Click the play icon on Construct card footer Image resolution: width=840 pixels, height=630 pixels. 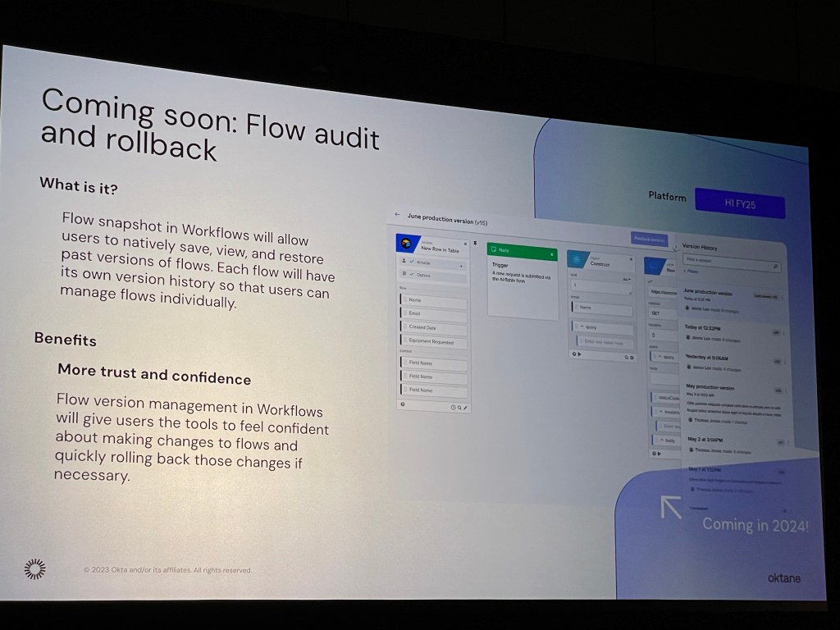click(577, 354)
